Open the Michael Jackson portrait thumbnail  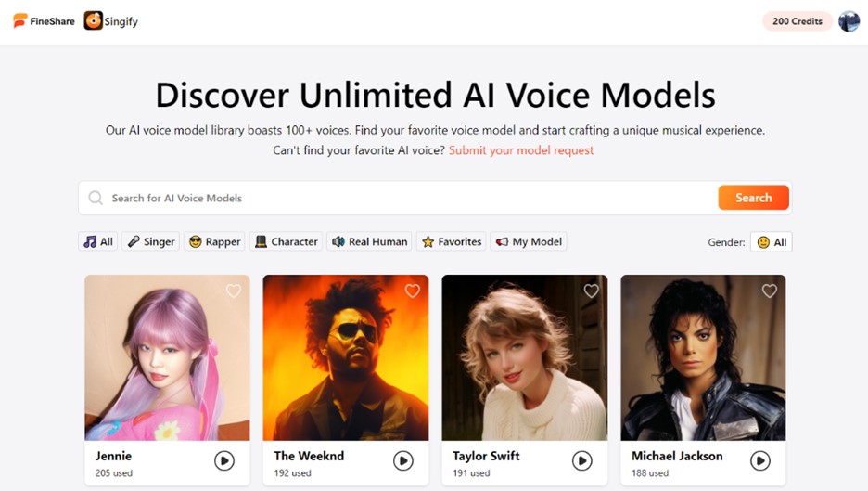tap(703, 357)
